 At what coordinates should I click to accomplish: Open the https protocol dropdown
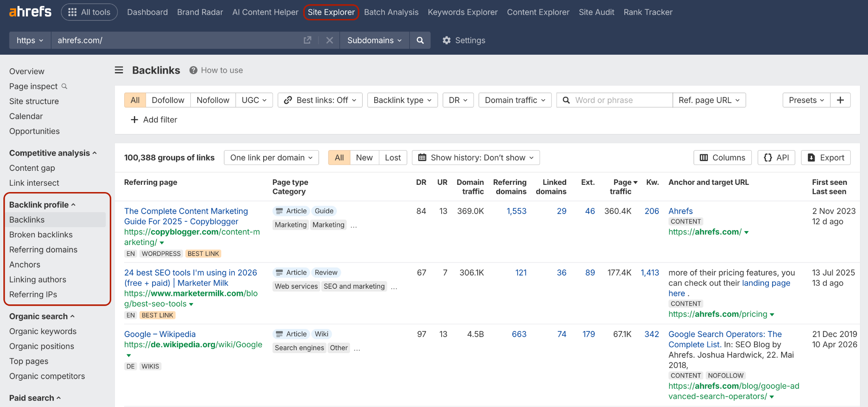[30, 40]
